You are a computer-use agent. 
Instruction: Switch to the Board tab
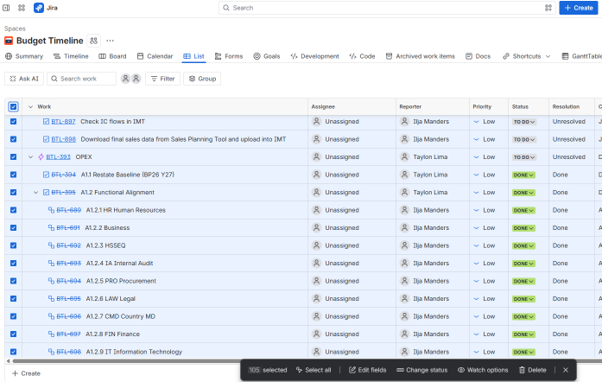[x=112, y=56]
